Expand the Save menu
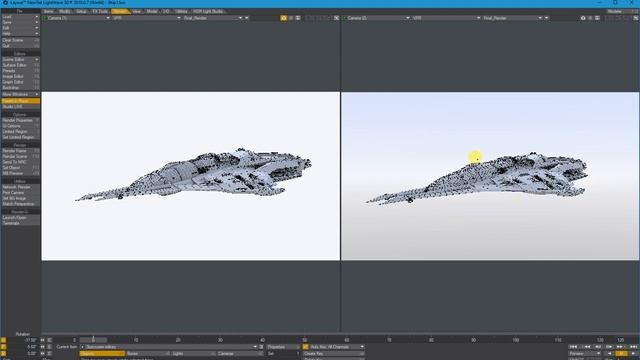Screen dimensions: 640x360 coord(20,23)
